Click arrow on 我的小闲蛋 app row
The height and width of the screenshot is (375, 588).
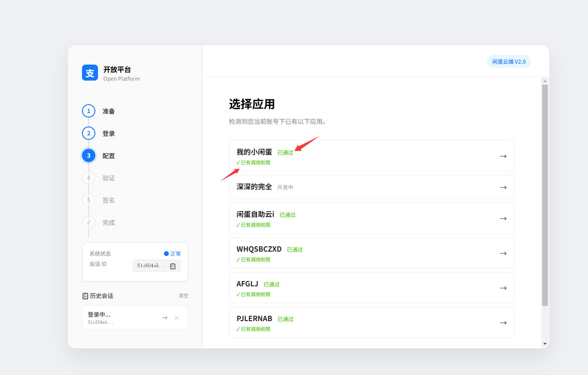point(503,156)
